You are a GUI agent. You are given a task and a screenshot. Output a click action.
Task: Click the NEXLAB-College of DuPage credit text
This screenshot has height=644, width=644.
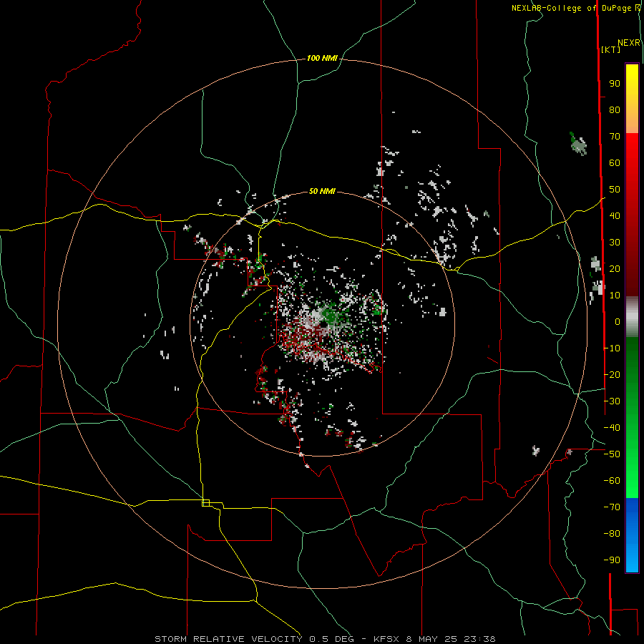click(x=575, y=8)
